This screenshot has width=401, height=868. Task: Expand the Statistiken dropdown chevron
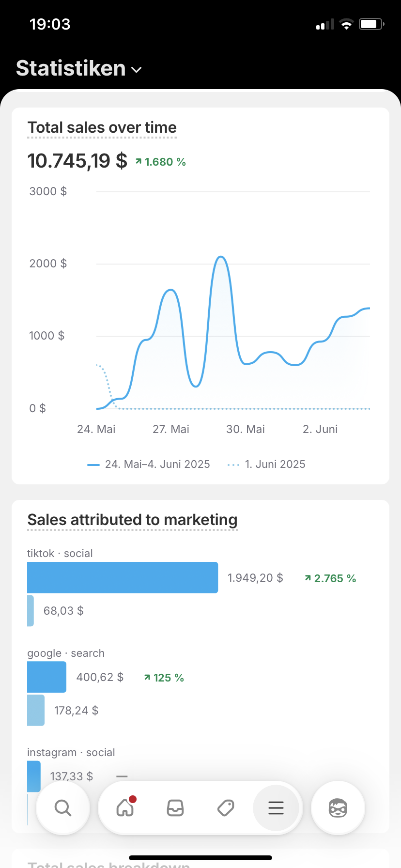pyautogui.click(x=137, y=70)
